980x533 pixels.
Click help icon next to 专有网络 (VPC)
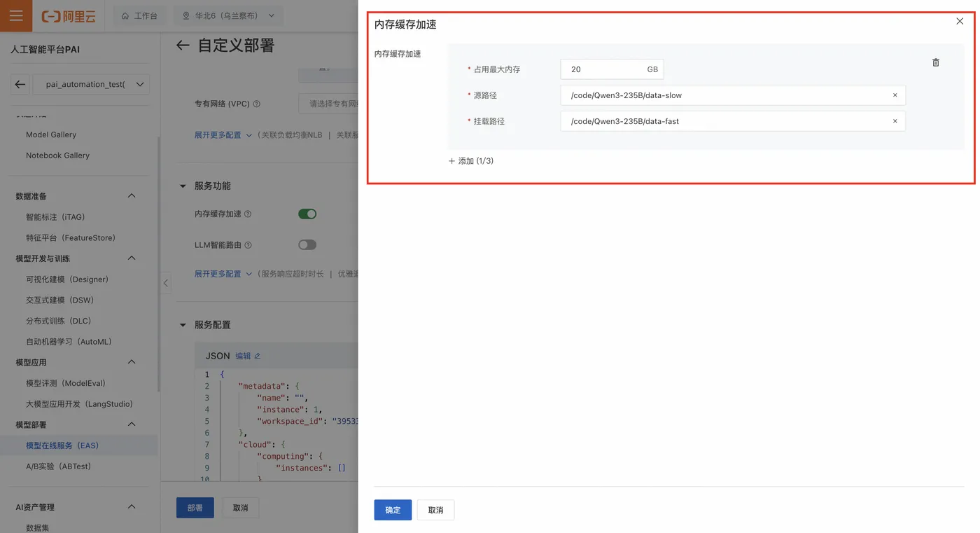point(256,104)
